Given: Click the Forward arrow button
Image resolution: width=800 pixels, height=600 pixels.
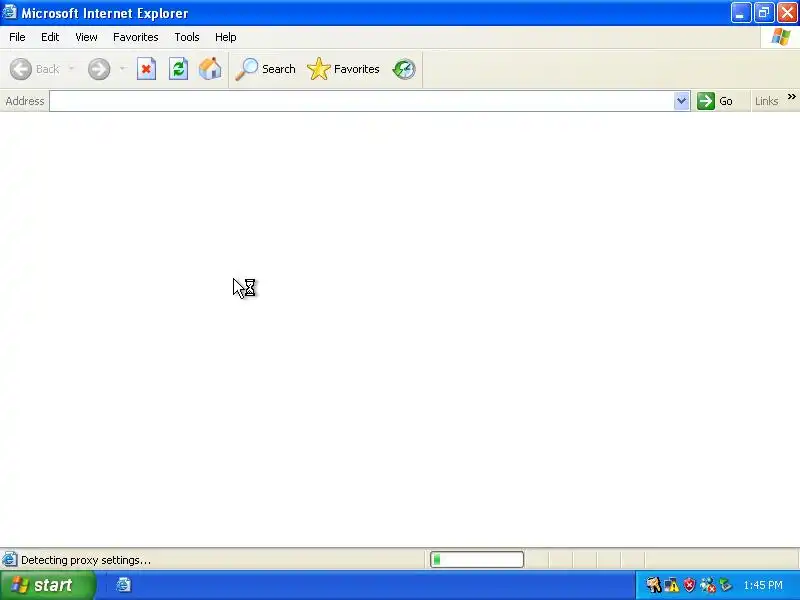Looking at the screenshot, I should tap(99, 69).
